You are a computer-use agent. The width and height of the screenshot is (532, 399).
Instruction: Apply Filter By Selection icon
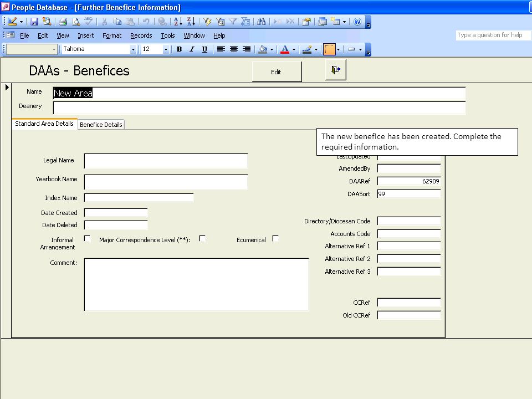207,22
